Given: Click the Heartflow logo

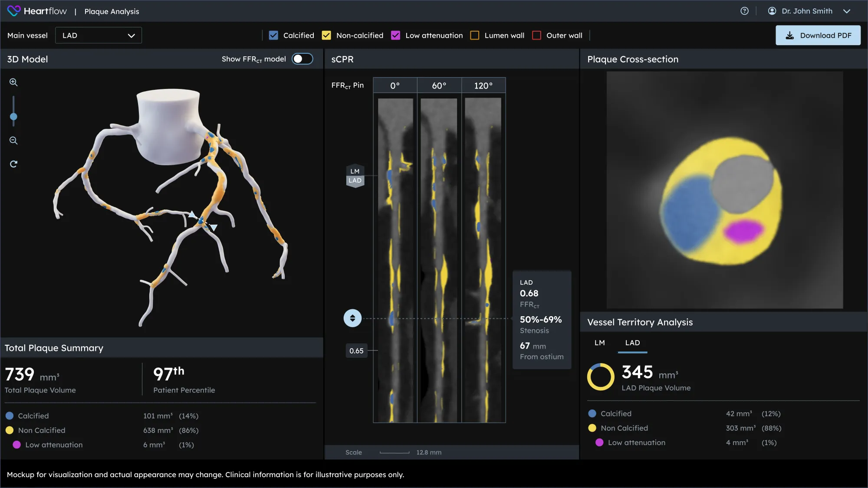Looking at the screenshot, I should [37, 11].
